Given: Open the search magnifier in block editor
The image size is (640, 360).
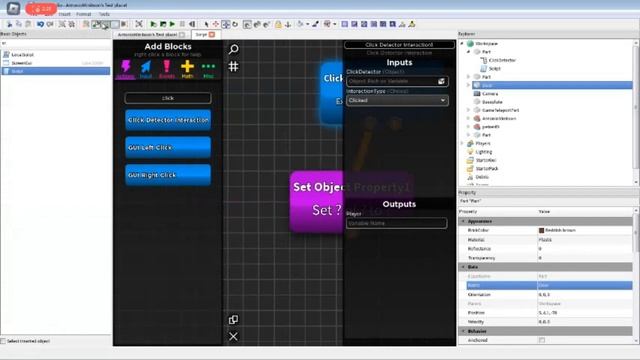Looking at the screenshot, I should 233,49.
